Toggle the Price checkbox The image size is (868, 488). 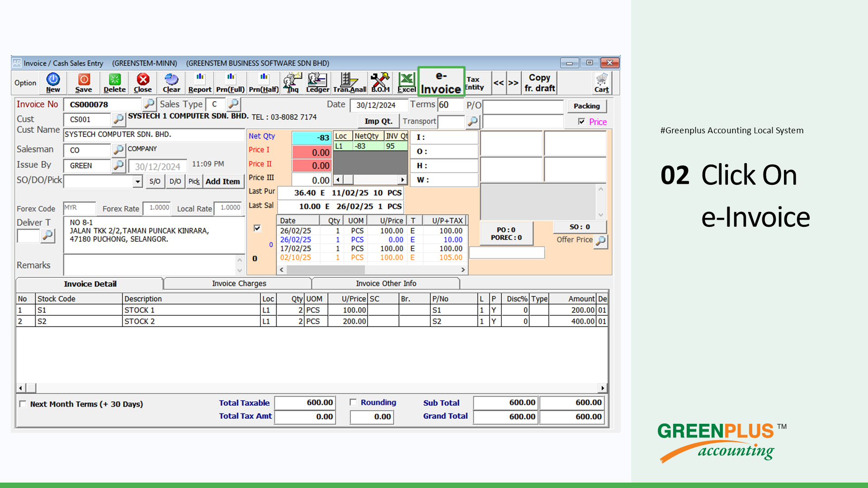pyautogui.click(x=581, y=122)
